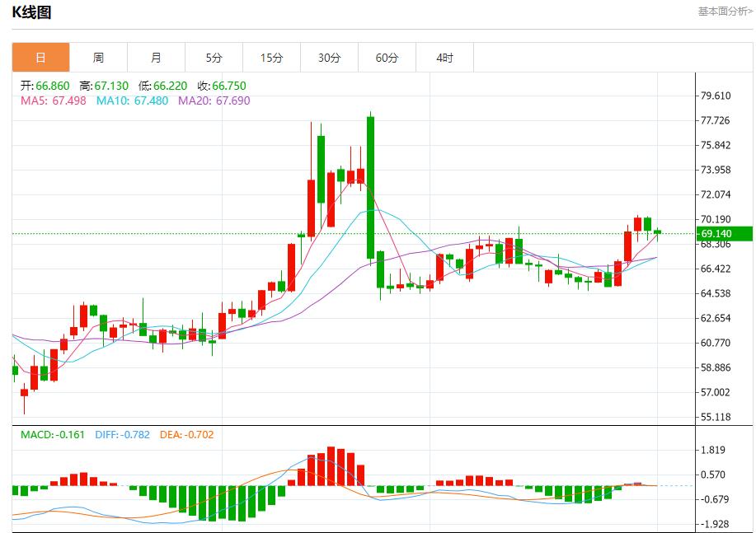Switch to the 周 (weekly) chart tab
The height and width of the screenshot is (533, 756).
(98, 57)
